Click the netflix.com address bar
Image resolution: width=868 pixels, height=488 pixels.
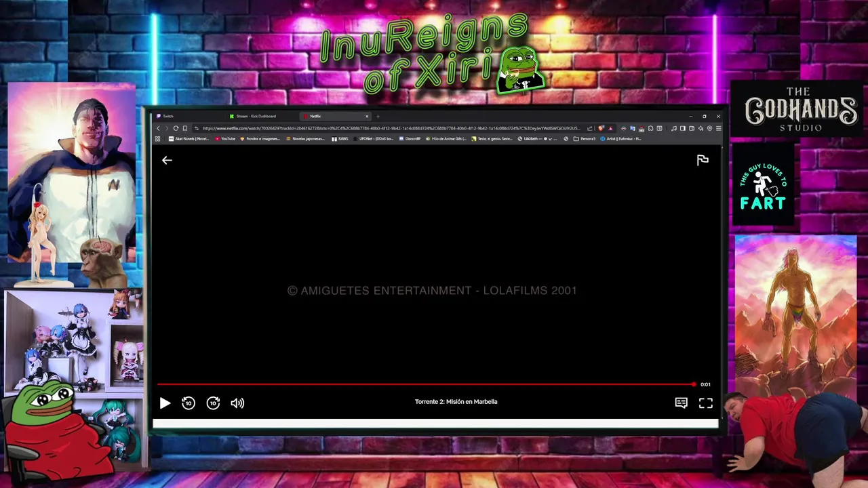[391, 128]
